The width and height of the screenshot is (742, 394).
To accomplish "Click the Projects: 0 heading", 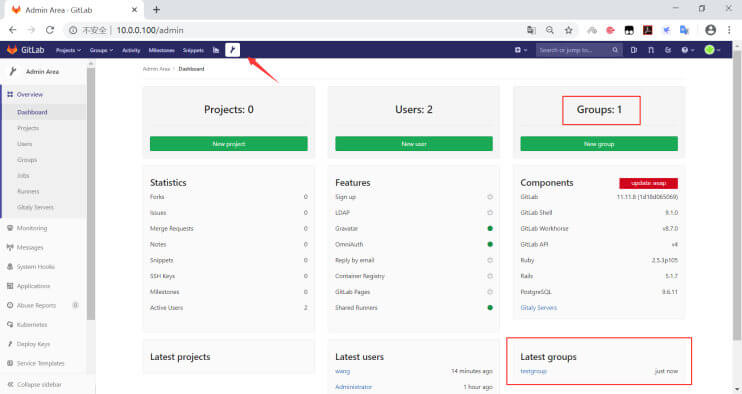I will 229,110.
